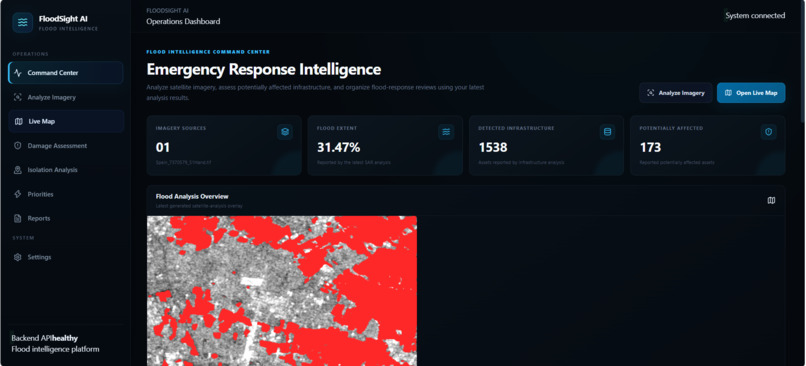This screenshot has width=806, height=366.
Task: Click the FloodSight AI waves logo icon
Action: (x=23, y=23)
